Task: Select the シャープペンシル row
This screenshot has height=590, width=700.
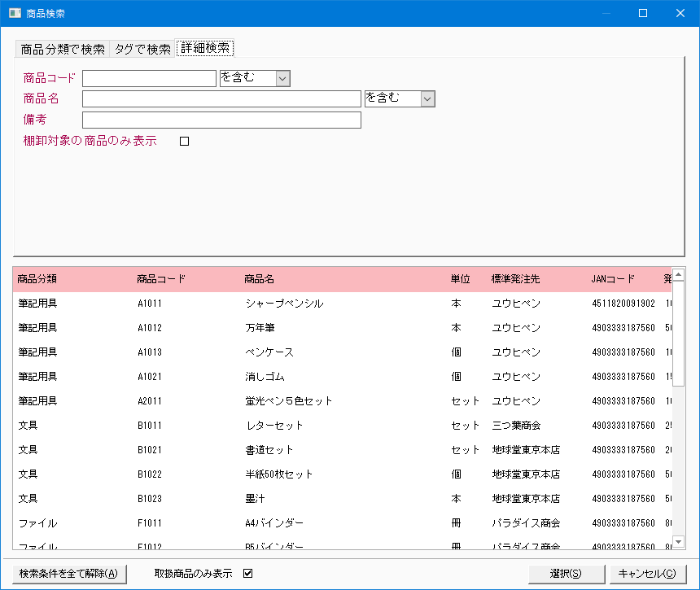Action: pos(284,304)
